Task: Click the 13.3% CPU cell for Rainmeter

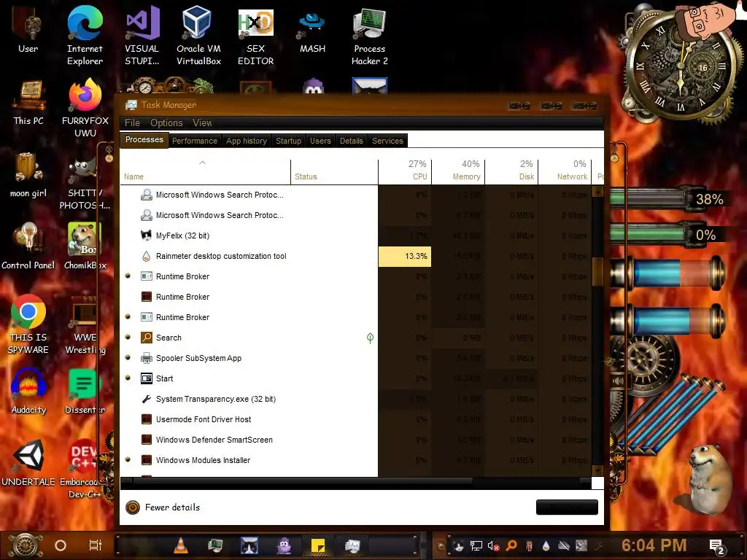Action: coord(405,256)
